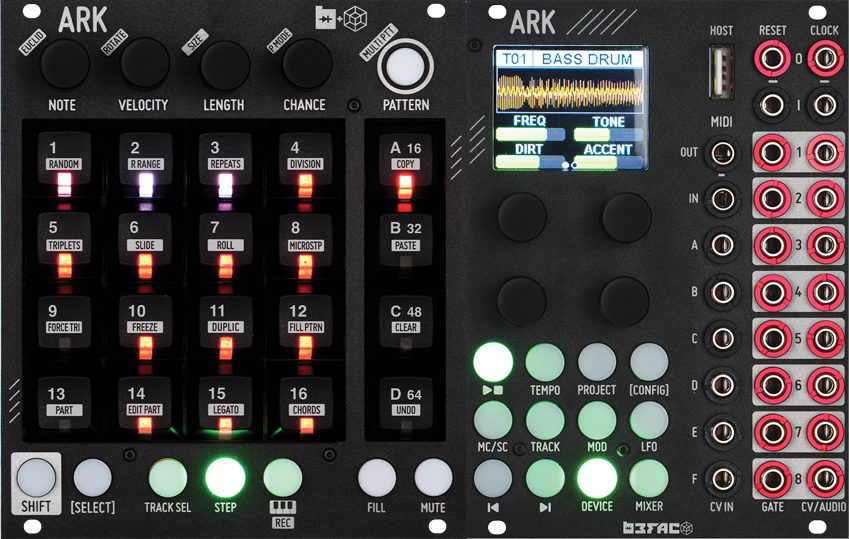This screenshot has height=539, width=850.
Task: Click the channel 8 CV/AUDIO jack
Action: point(825,478)
